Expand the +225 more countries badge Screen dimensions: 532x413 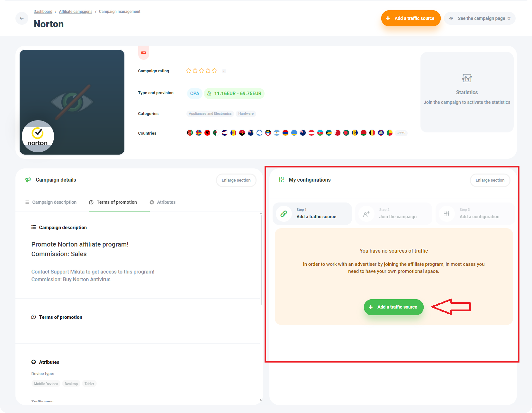click(401, 133)
